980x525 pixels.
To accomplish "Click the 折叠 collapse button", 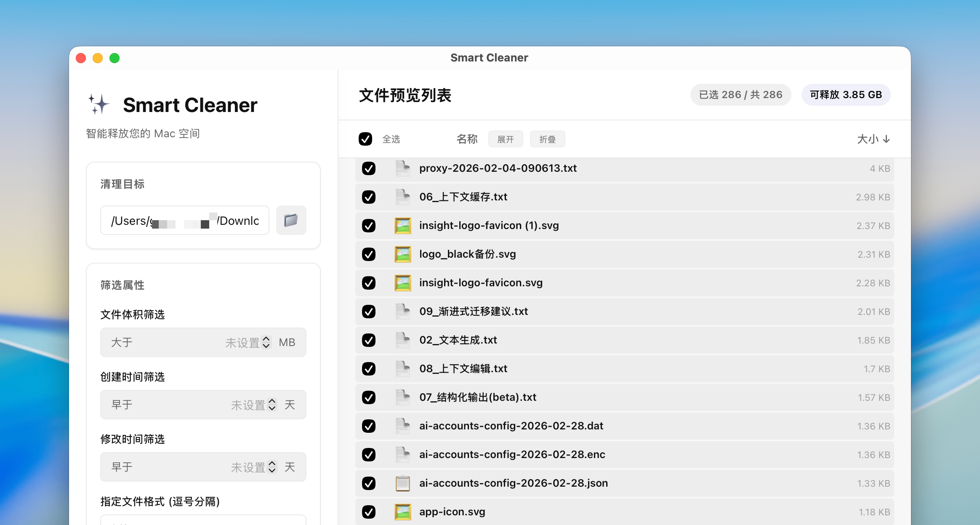I will point(547,139).
